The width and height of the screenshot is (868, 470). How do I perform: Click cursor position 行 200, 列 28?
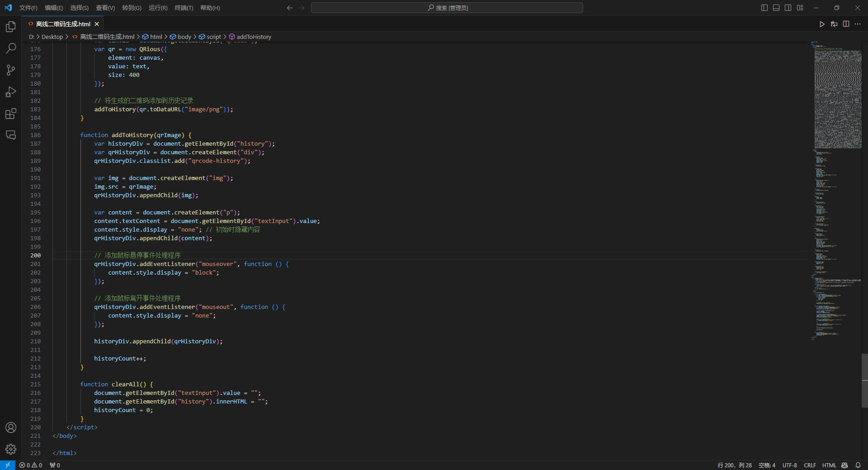(735, 465)
